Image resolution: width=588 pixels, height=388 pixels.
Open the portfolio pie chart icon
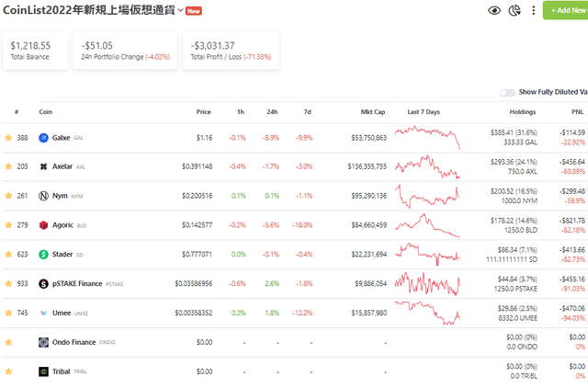514,10
